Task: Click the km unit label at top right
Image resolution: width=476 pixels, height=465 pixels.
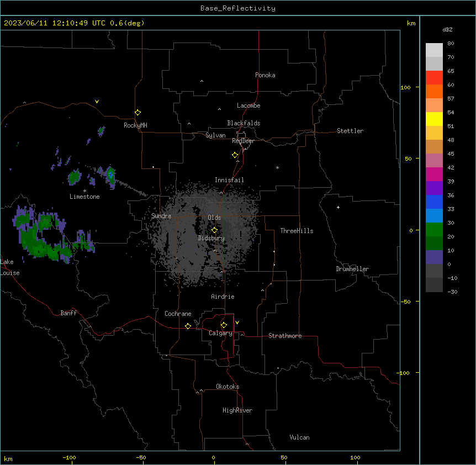Action: coord(411,23)
